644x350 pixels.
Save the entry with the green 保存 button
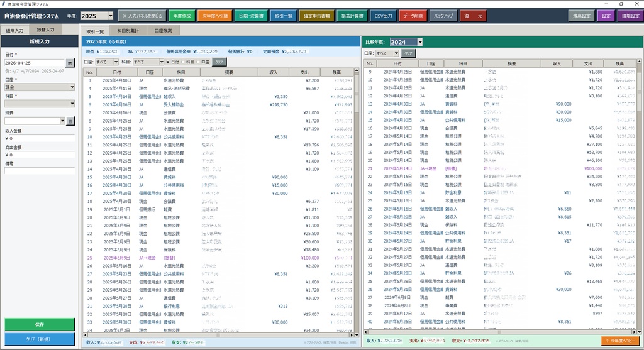click(x=40, y=324)
